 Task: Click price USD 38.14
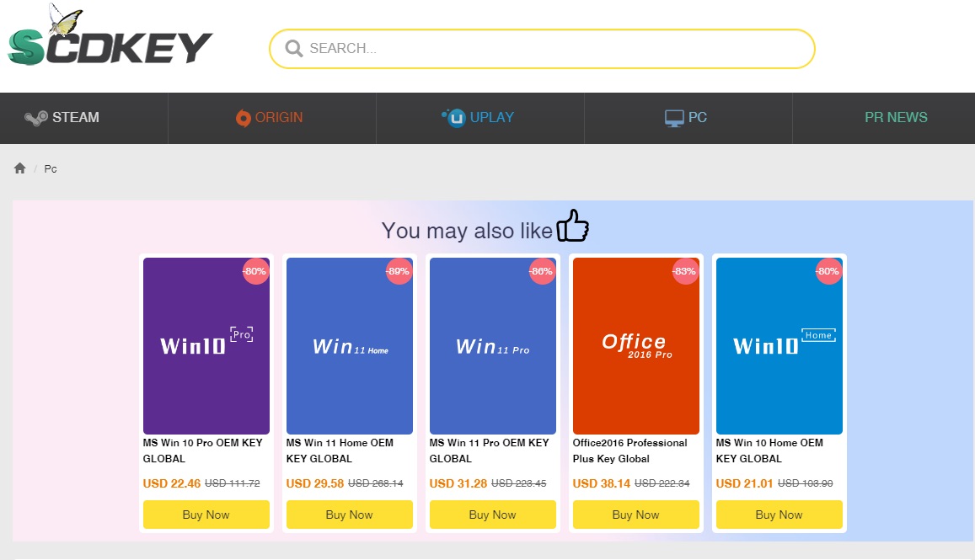tap(602, 483)
